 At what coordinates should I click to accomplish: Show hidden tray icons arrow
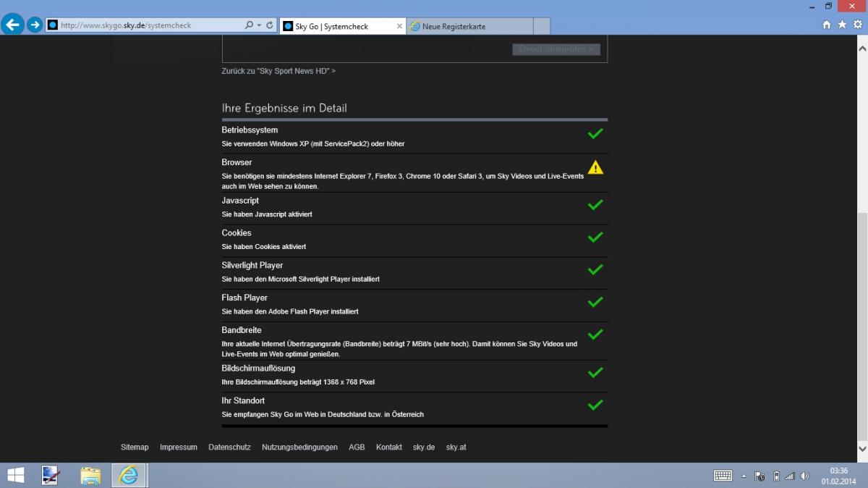click(744, 476)
